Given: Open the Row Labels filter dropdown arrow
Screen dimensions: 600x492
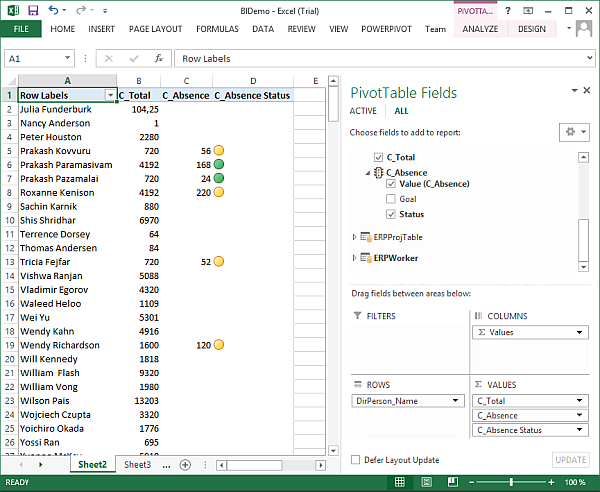Looking at the screenshot, I should click(x=108, y=96).
